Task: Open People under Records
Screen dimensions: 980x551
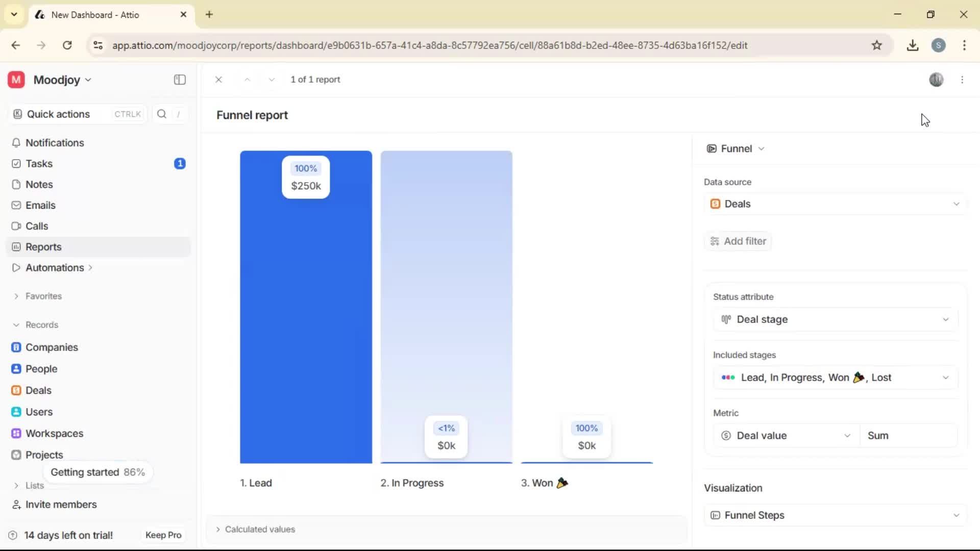Action: [x=42, y=368]
